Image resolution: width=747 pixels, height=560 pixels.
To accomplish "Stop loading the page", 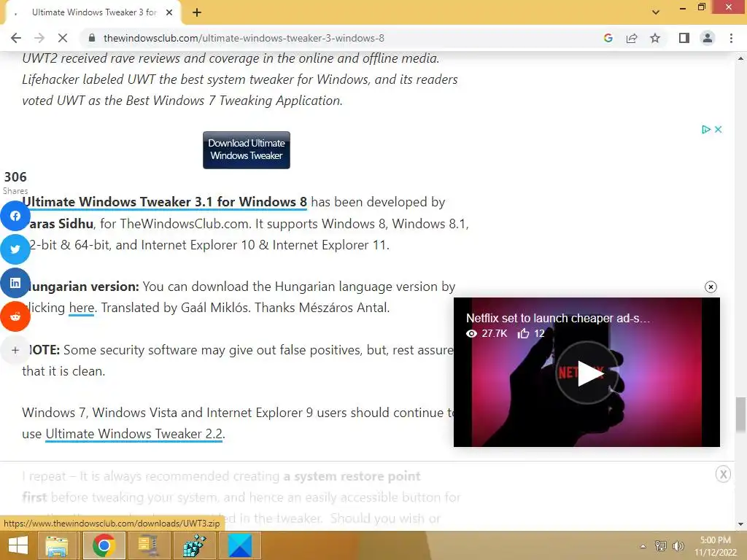I will point(63,38).
